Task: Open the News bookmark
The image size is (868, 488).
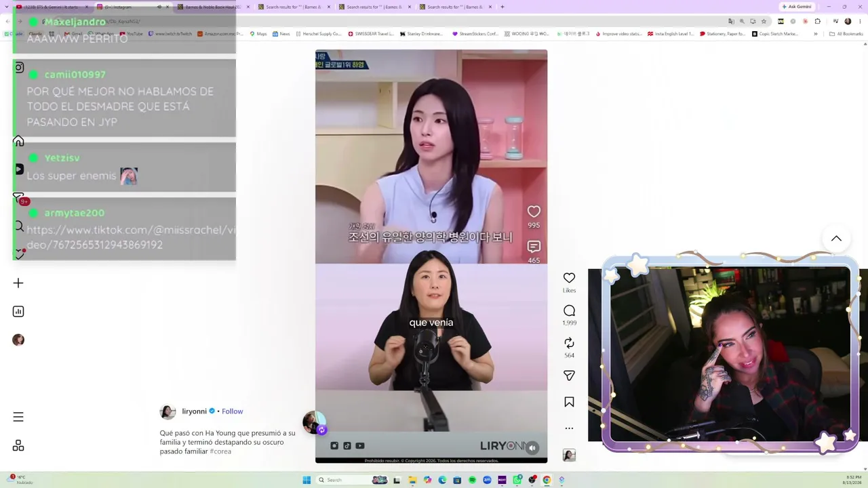Action: tap(281, 34)
